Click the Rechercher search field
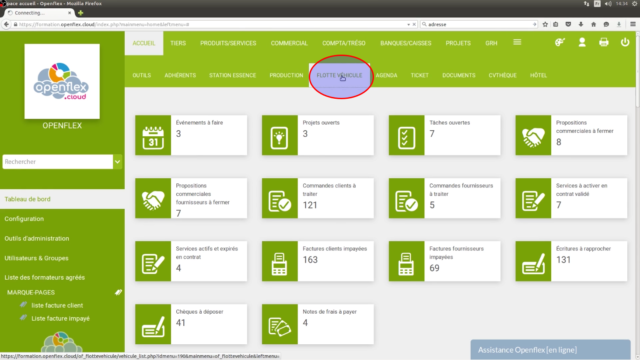This screenshot has height=360, width=640. point(58,162)
